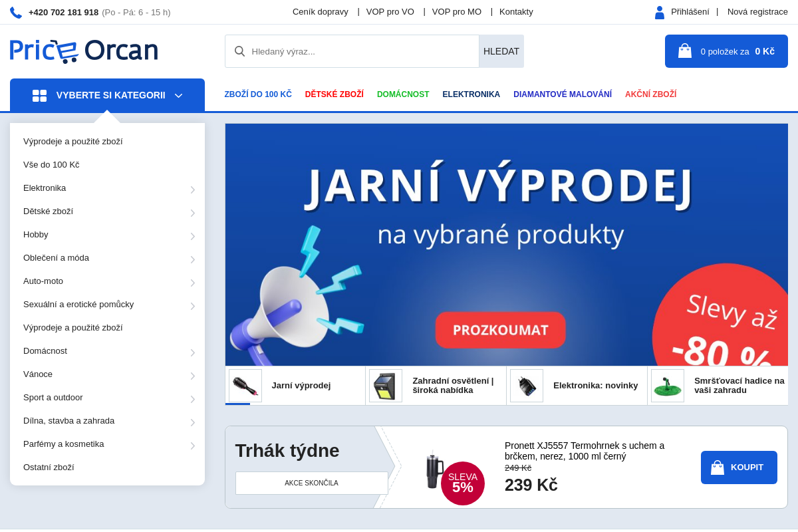Select the Elektronika novinky product icon
The height and width of the screenshot is (532, 798).
tap(527, 385)
